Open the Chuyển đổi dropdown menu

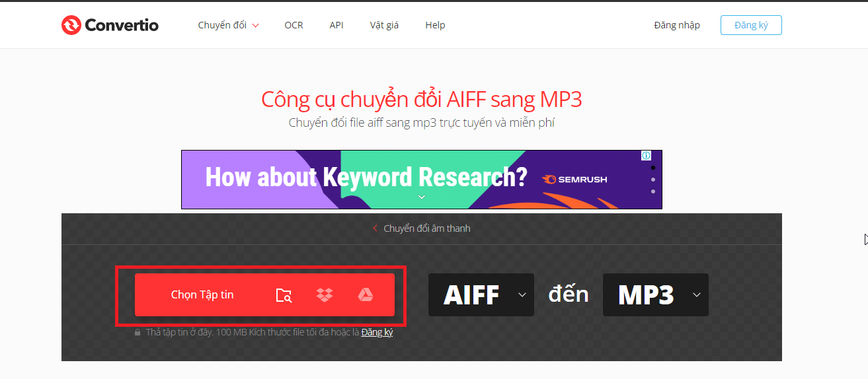(228, 25)
